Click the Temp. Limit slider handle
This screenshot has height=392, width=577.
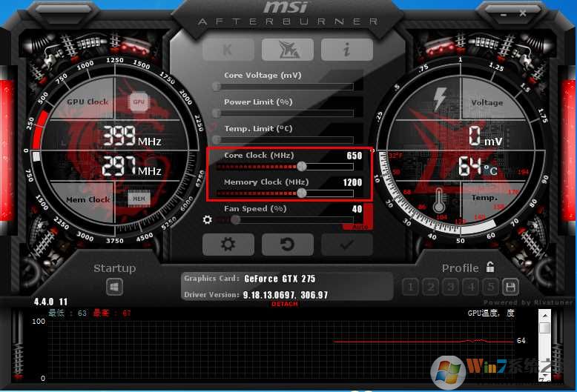[217, 140]
